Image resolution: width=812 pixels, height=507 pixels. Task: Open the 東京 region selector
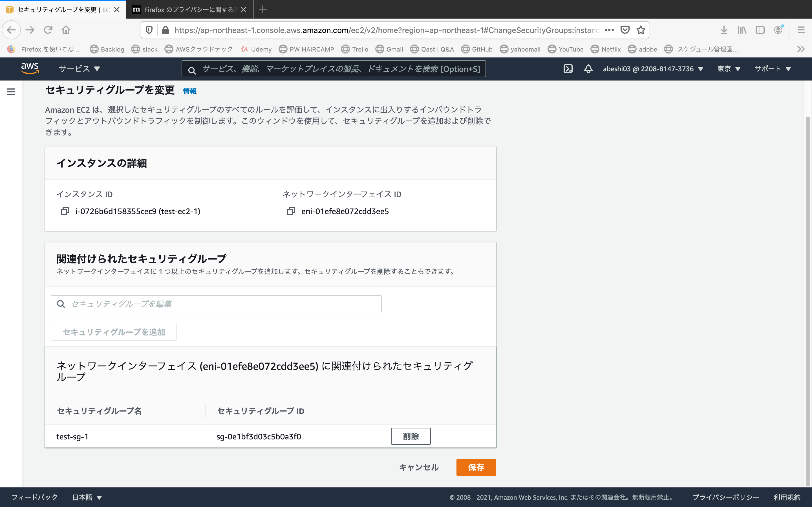tap(729, 69)
